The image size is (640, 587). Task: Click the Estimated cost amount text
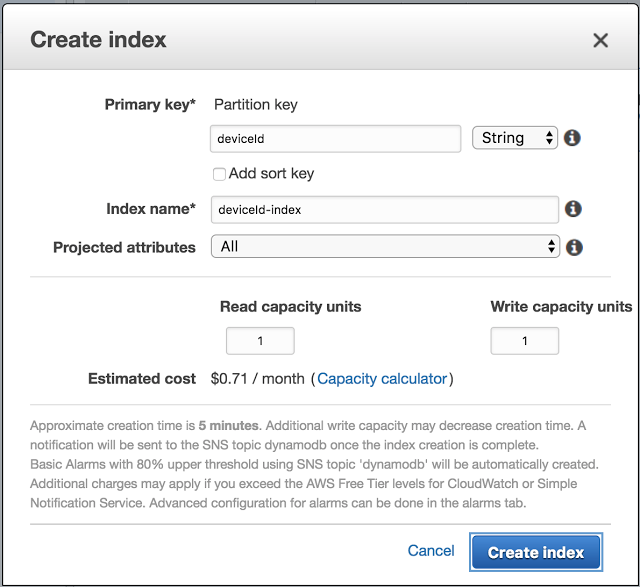point(258,379)
